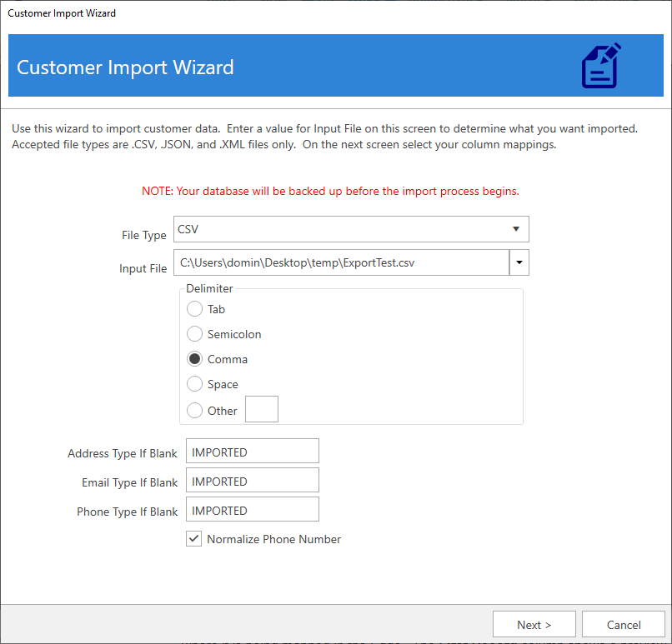672x644 pixels.
Task: Click the import document icon in the header
Action: pos(600,66)
